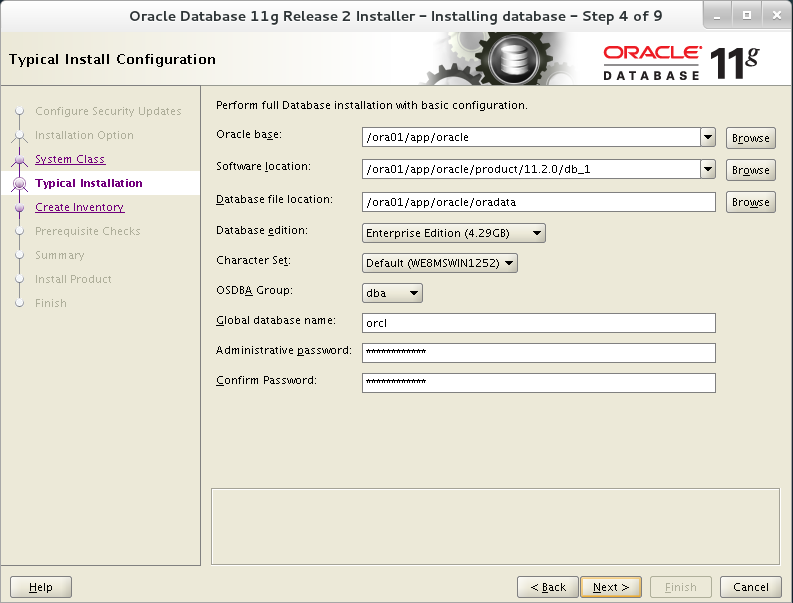Click the System Class step link
The image size is (793, 603).
(x=69, y=159)
